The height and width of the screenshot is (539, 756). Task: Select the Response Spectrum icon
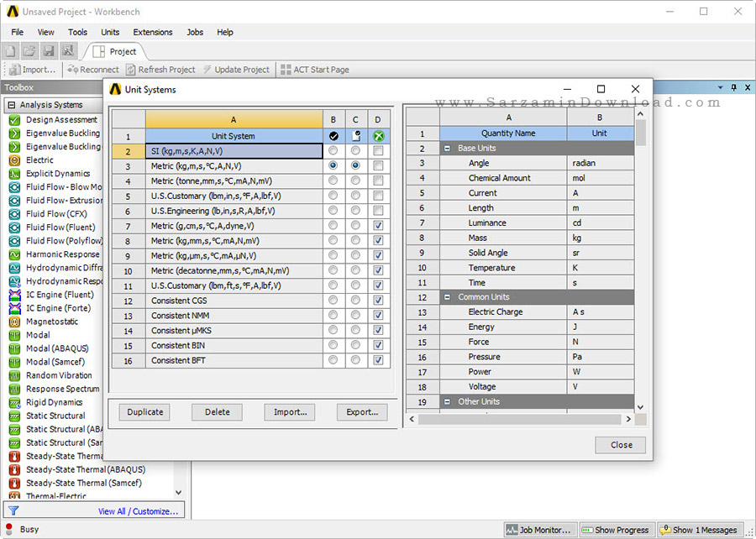(14, 390)
